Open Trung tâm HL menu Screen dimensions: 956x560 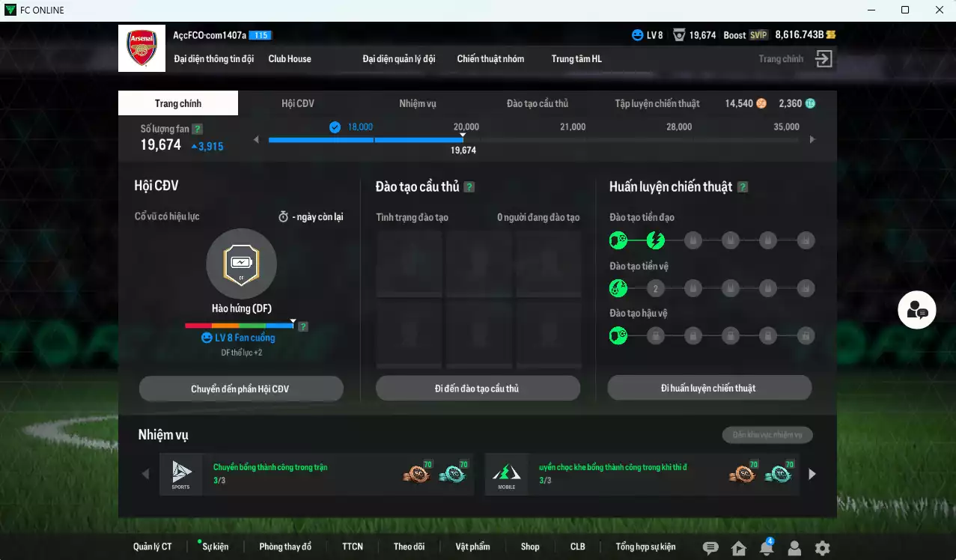coord(576,58)
